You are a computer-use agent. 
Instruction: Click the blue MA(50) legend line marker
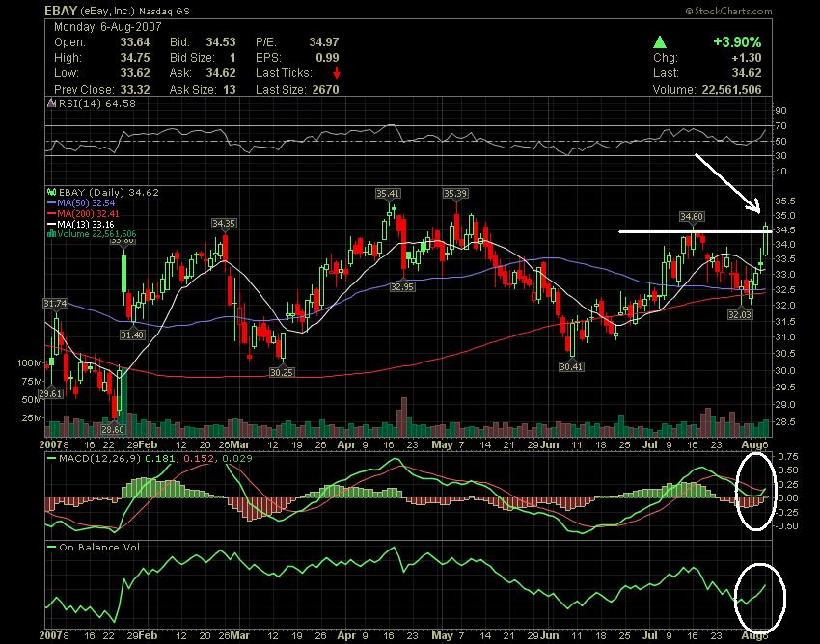pyautogui.click(x=51, y=202)
